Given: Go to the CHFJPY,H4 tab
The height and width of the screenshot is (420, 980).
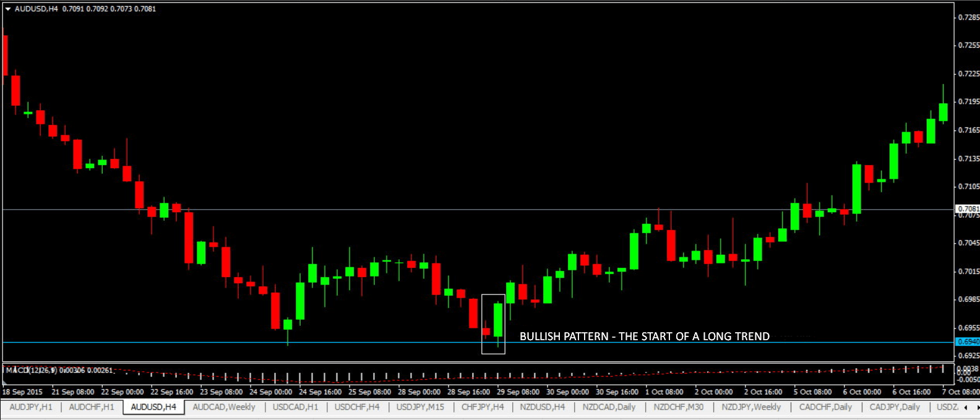Looking at the screenshot, I should pyautogui.click(x=483, y=407).
